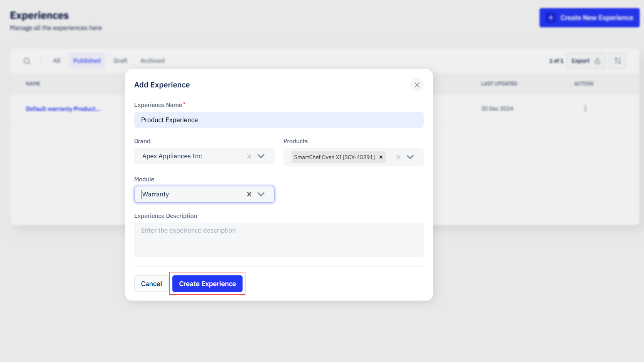
Task: Remove the SmartChef Oven XI product tag
Action: pyautogui.click(x=381, y=157)
